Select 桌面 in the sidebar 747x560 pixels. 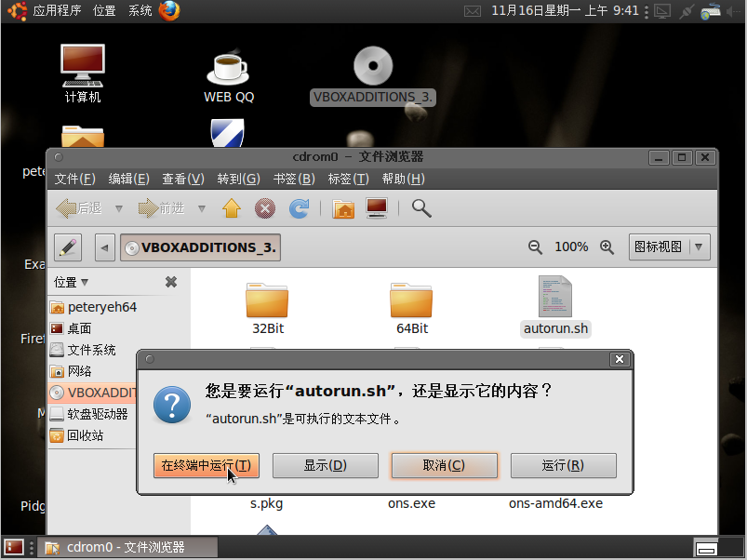(71, 328)
